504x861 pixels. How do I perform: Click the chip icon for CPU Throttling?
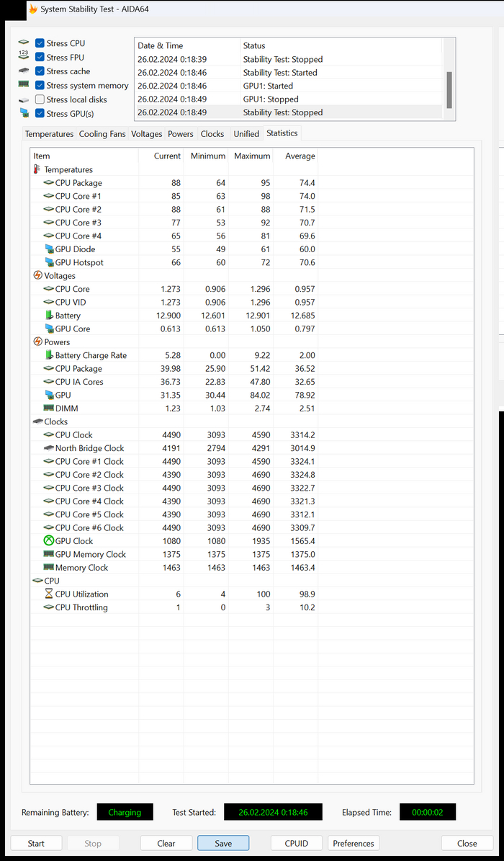coord(49,607)
